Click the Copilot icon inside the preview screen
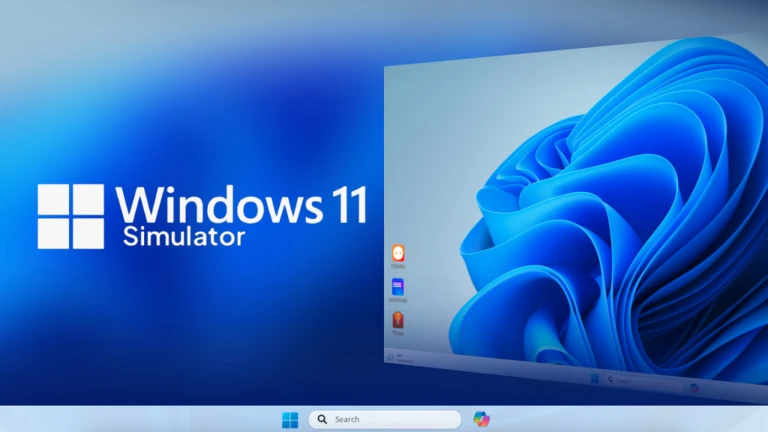Viewport: 768px width, 432px height. coord(694,388)
